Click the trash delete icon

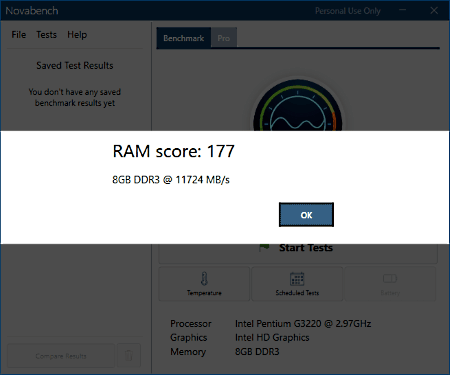(x=129, y=356)
